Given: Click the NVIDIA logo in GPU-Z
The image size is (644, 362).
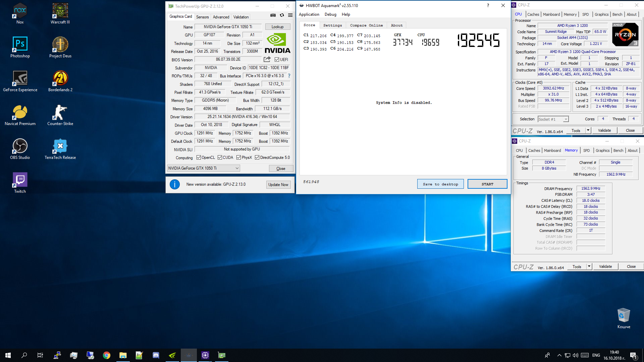Looking at the screenshot, I should 277,43.
